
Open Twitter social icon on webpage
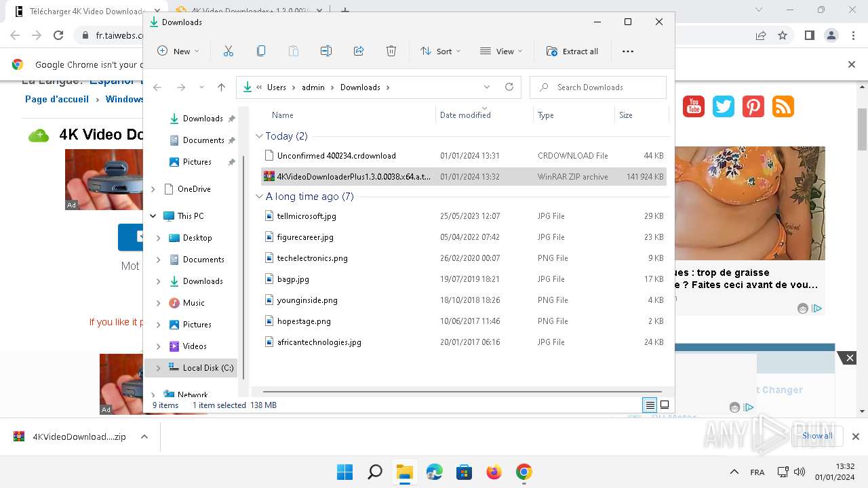click(x=724, y=106)
